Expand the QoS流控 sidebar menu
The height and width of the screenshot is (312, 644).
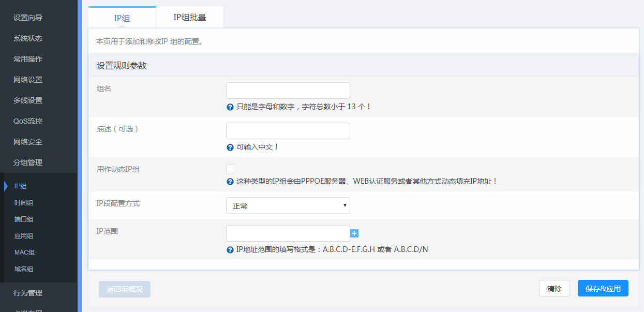28,121
